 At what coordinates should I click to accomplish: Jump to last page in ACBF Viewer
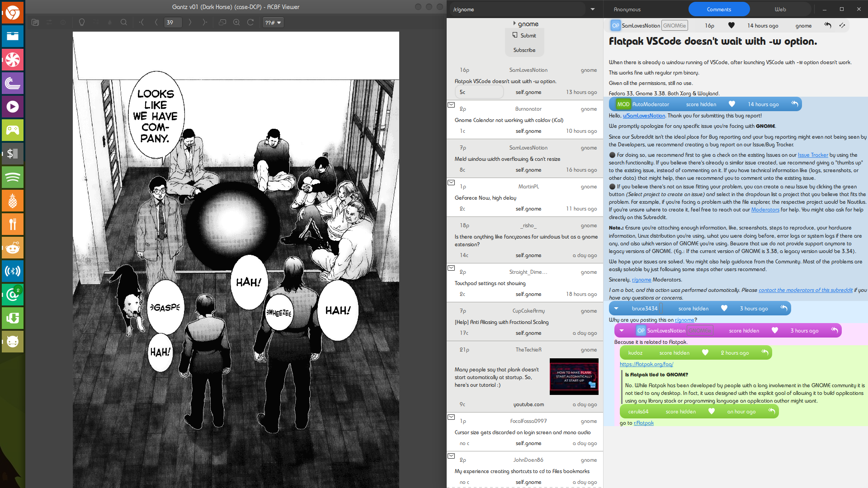point(204,22)
